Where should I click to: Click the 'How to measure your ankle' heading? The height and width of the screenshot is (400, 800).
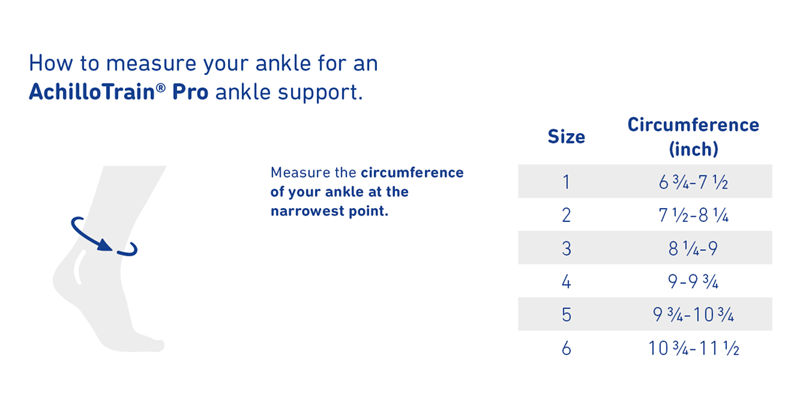pyautogui.click(x=203, y=79)
